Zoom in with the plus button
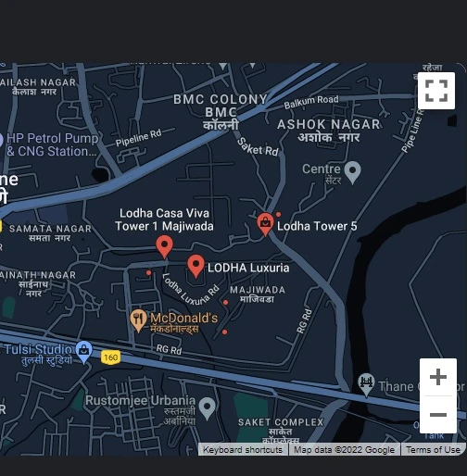 click(x=438, y=377)
